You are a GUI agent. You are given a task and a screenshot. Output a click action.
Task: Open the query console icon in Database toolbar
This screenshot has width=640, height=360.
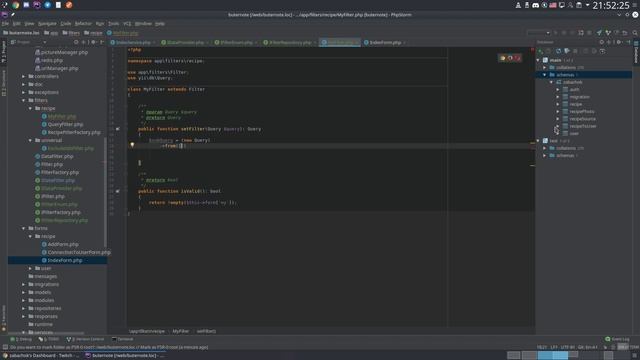pos(602,51)
